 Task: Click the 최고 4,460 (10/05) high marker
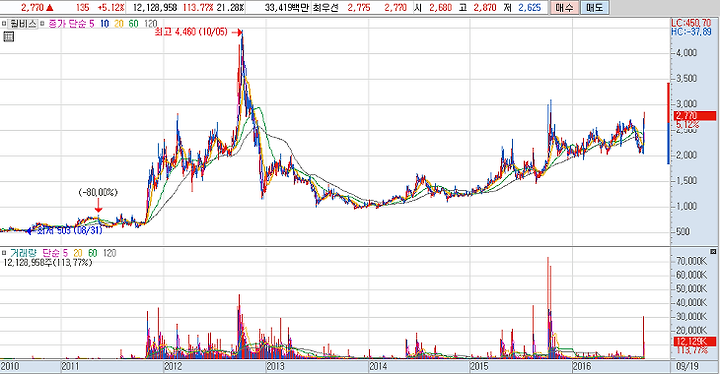191,32
